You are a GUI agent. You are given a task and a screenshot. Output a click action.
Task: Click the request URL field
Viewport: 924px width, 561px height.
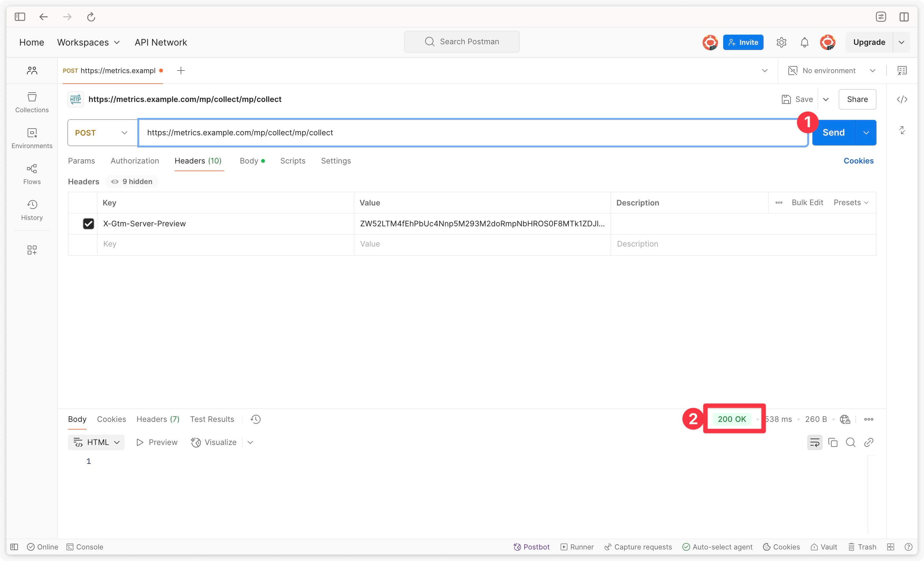pos(473,133)
